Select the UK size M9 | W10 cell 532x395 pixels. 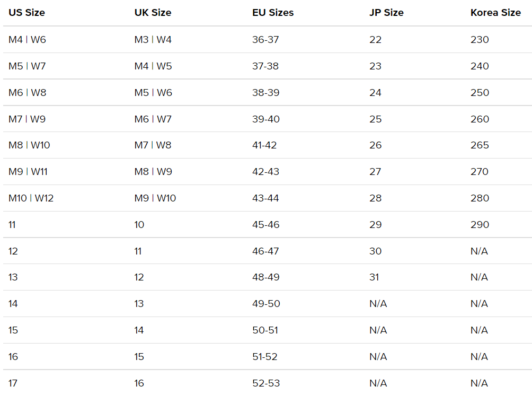point(155,198)
